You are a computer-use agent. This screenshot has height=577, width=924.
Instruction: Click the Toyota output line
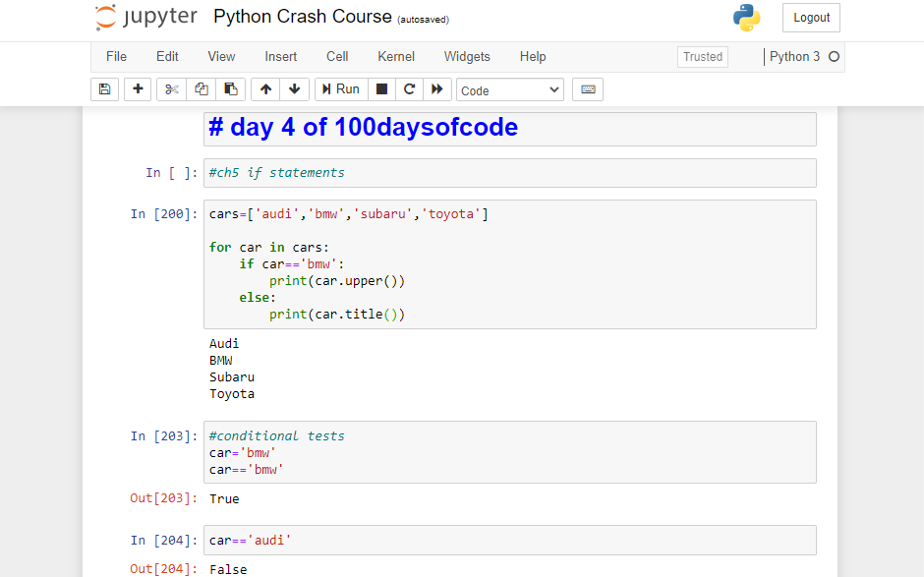(232, 394)
